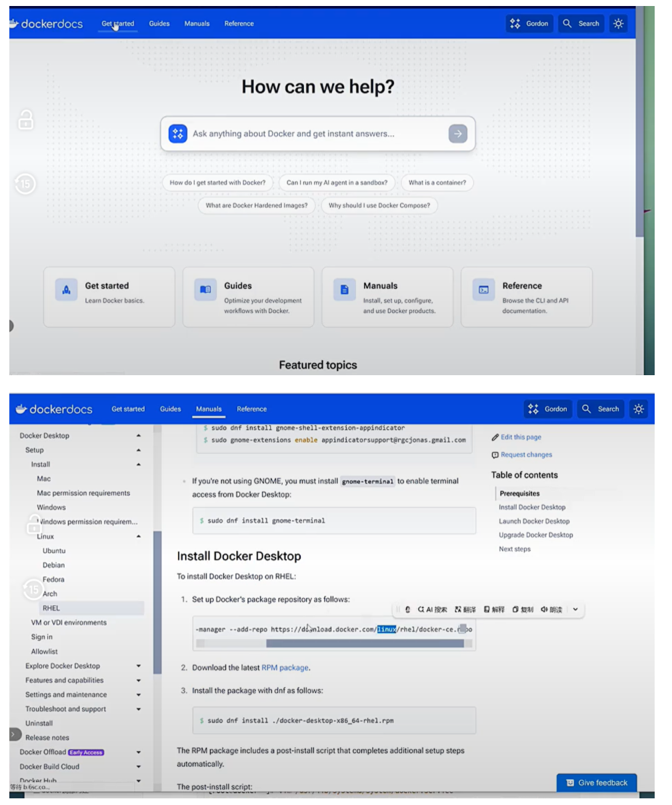
Task: Open the Reference tab in the top page nav
Action: [239, 23]
